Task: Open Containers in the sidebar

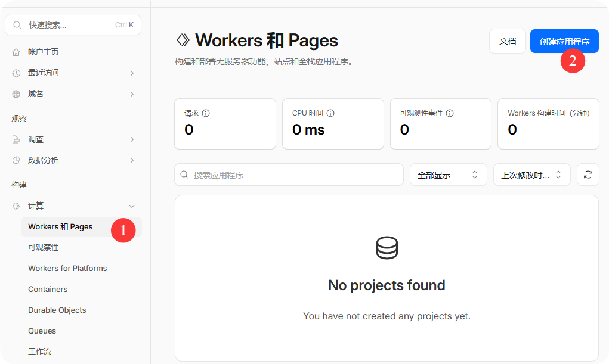Action: (x=48, y=289)
